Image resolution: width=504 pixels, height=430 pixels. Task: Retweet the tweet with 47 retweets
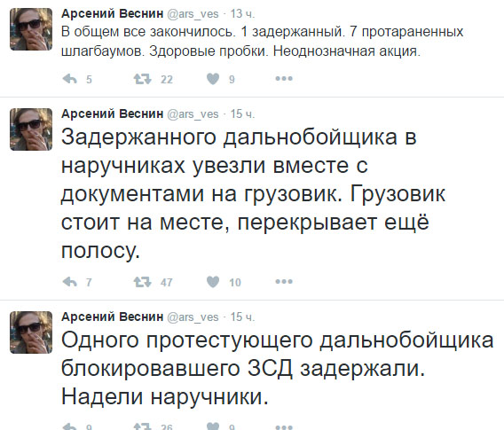click(142, 282)
